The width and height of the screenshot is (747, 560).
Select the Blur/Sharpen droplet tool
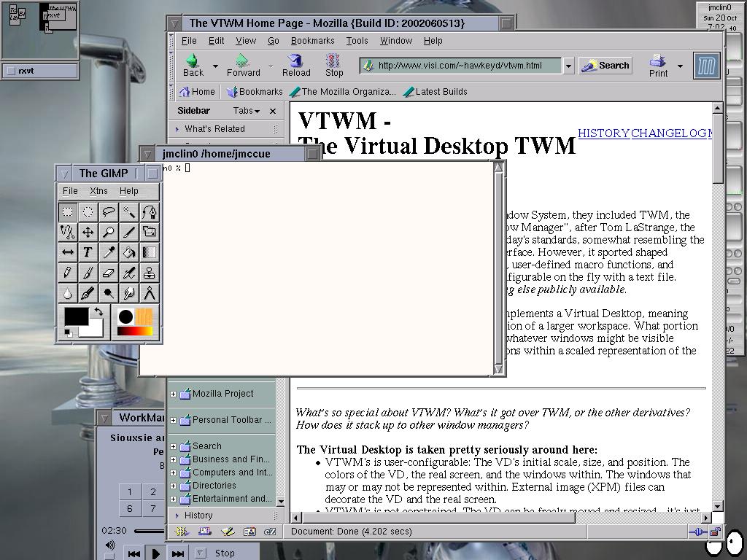pos(68,293)
